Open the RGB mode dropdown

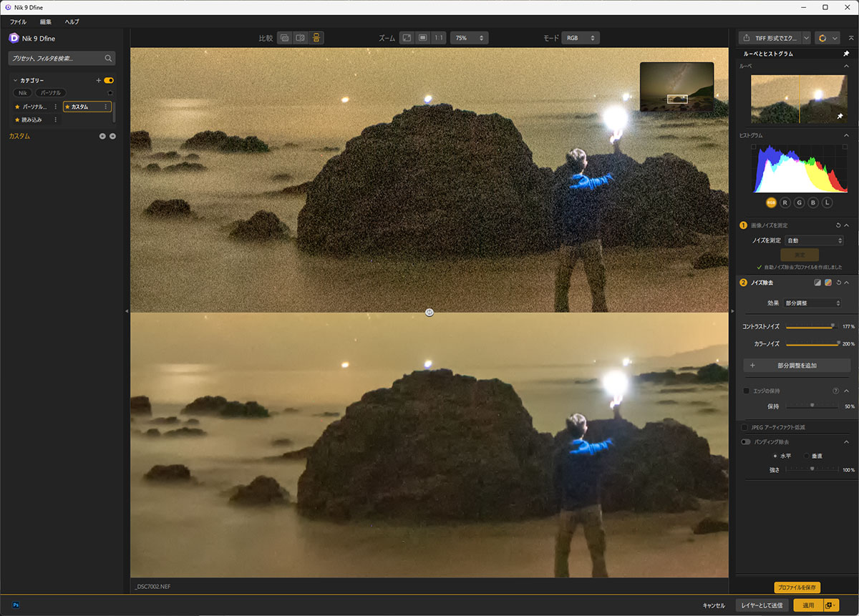pyautogui.click(x=580, y=38)
